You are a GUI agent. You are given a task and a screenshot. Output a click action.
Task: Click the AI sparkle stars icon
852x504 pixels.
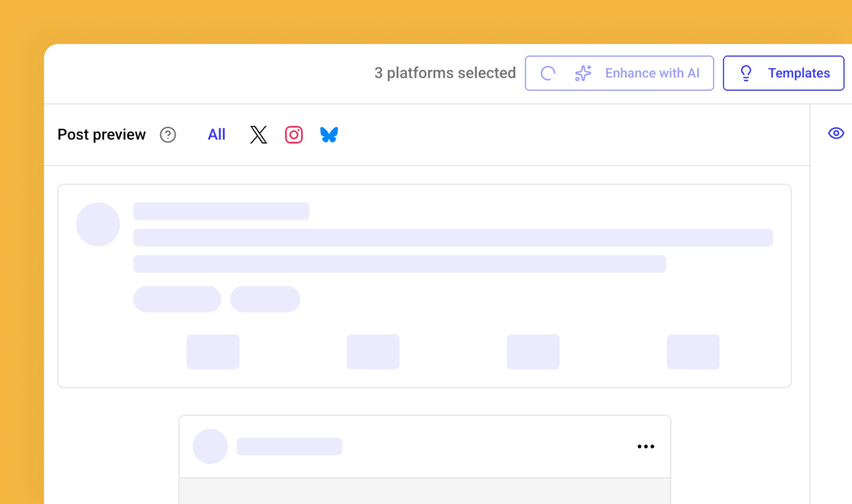tap(583, 73)
